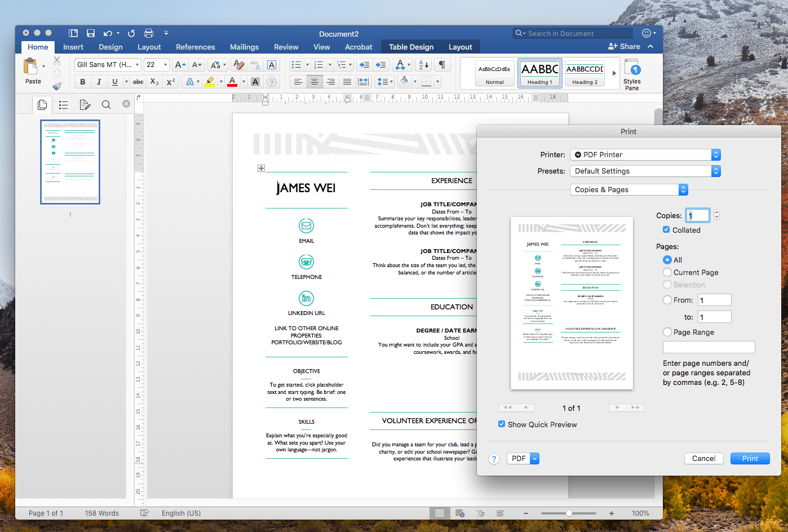The height and width of the screenshot is (532, 788).
Task: Open the References ribbon tab
Action: pos(195,46)
